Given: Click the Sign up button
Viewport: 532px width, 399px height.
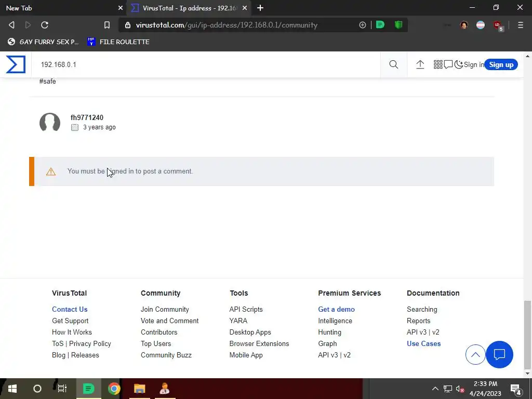Looking at the screenshot, I should tap(501, 64).
